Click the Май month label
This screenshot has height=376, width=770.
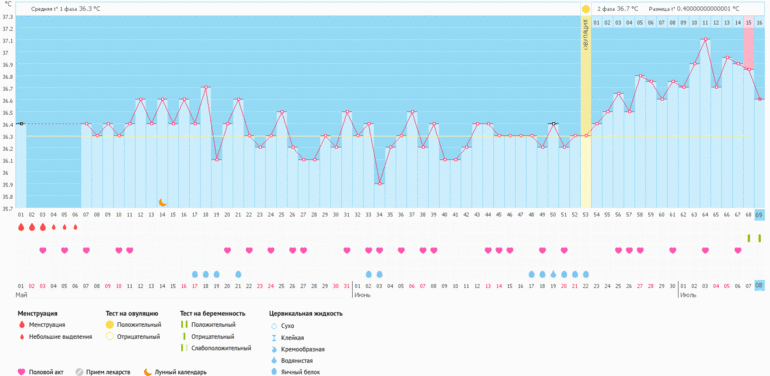coord(22,295)
